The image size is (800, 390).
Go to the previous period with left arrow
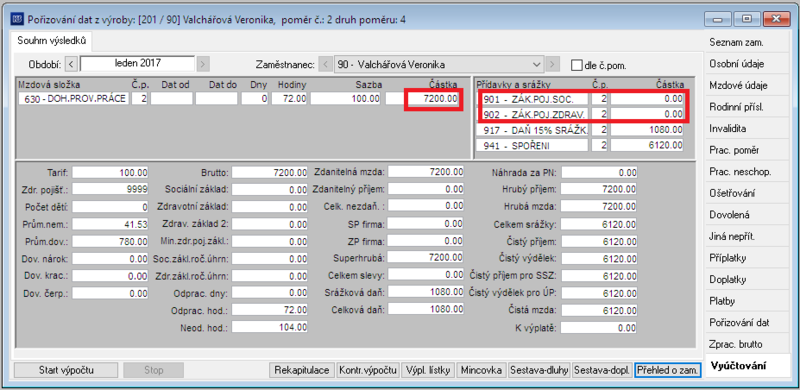click(72, 64)
